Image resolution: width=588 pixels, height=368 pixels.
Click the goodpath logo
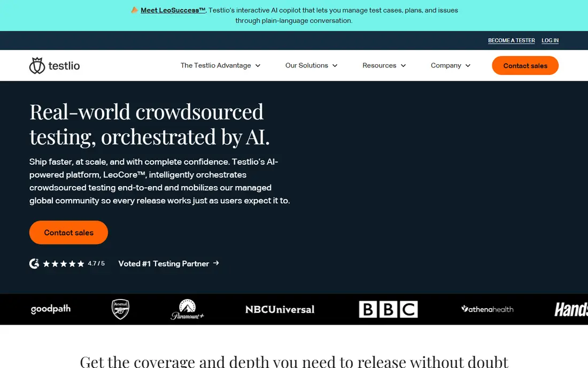tap(51, 309)
